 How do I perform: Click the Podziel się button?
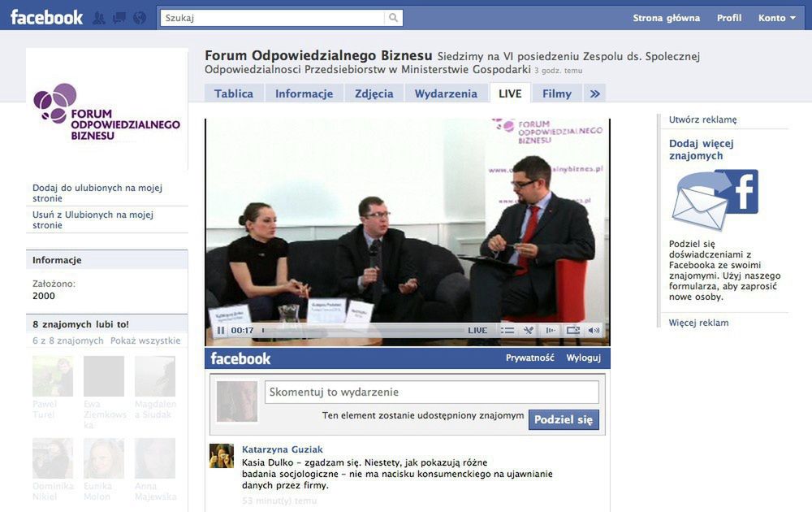pyautogui.click(x=564, y=419)
